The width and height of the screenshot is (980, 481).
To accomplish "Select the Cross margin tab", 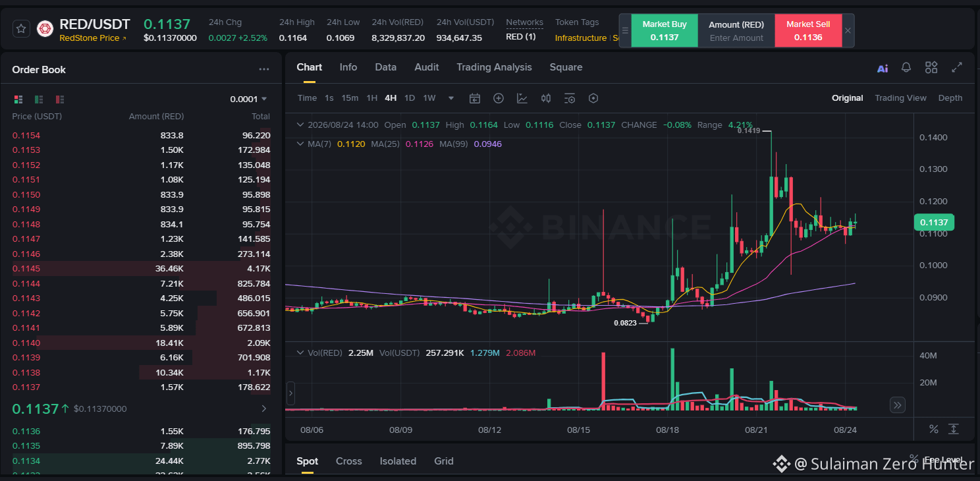I will [x=349, y=461].
